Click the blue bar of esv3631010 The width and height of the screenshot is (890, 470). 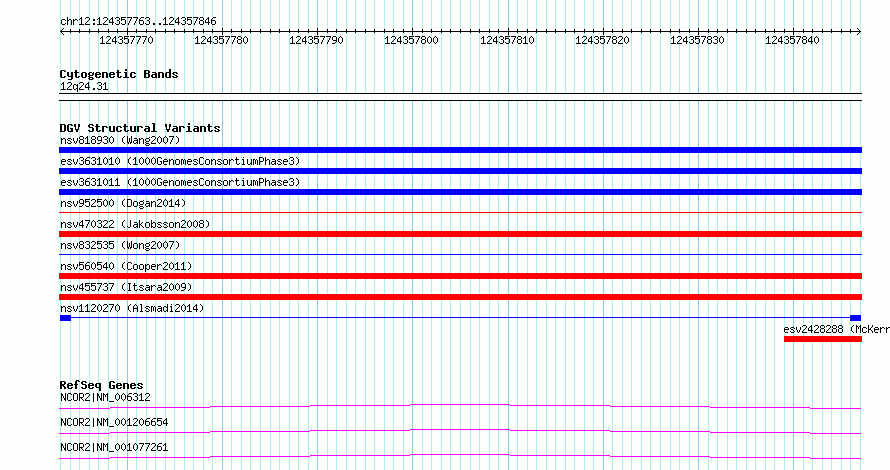460,171
